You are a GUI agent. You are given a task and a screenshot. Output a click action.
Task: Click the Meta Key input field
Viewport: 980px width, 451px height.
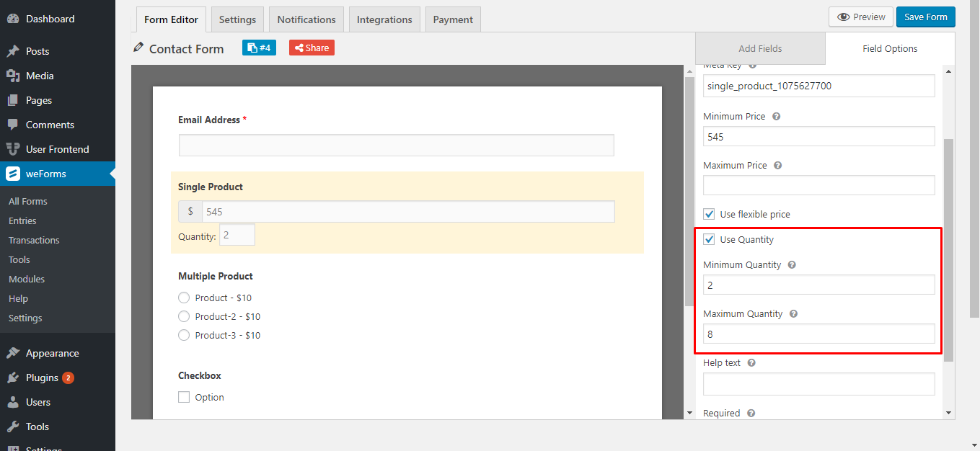[x=818, y=86]
